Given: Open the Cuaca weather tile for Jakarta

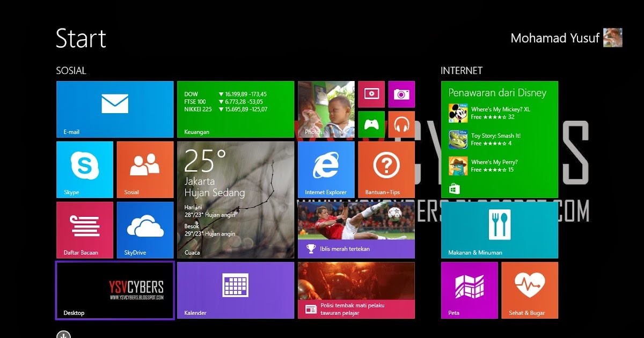Looking at the screenshot, I should point(236,200).
